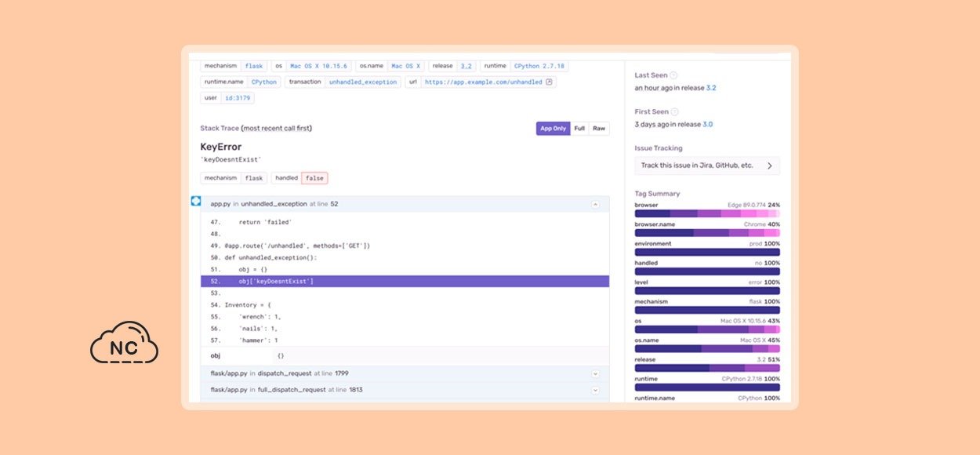The image size is (980, 455).
Task: Click Track this issue in Jira, GitHub button
Action: click(x=706, y=166)
